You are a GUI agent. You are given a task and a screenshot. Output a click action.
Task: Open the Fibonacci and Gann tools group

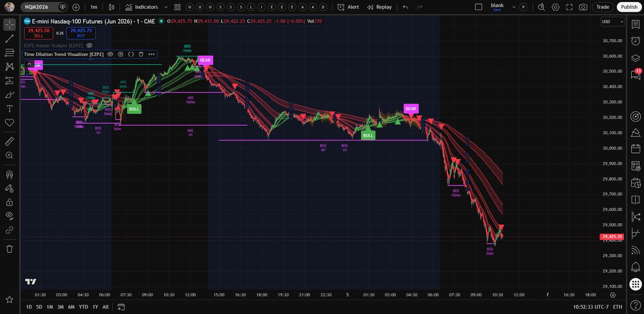pyautogui.click(x=9, y=53)
